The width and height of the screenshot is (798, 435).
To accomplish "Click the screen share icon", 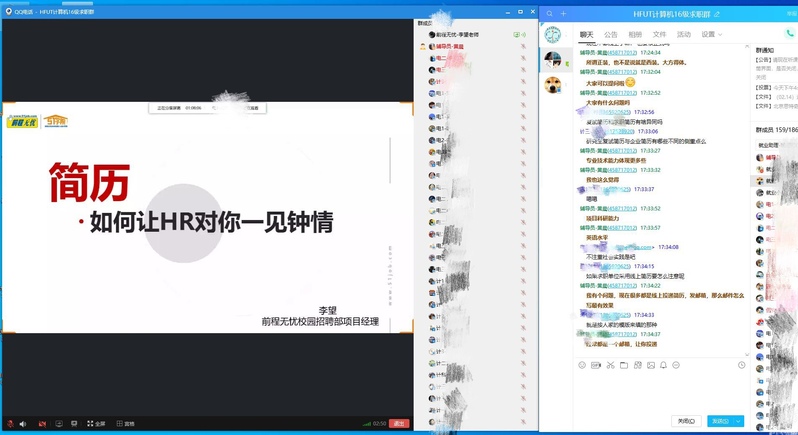I will [58, 424].
